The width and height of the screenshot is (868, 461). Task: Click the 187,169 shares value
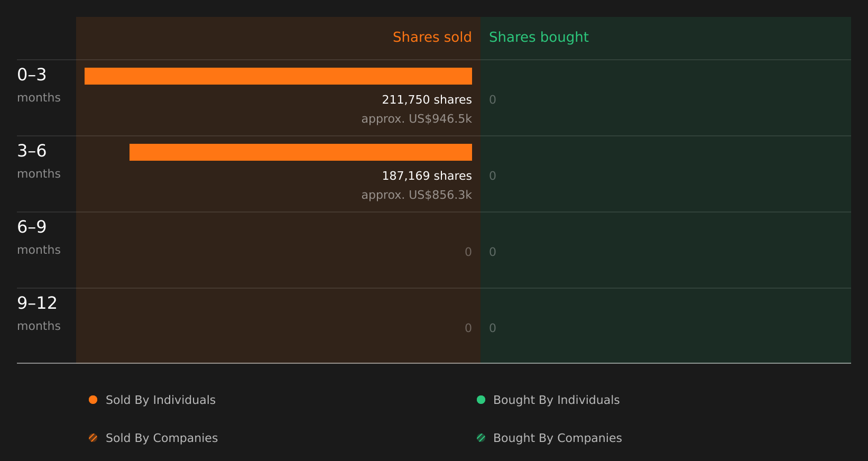[427, 176]
